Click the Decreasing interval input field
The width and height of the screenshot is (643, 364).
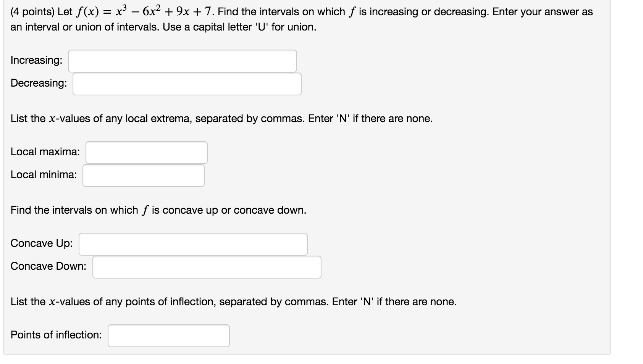tap(186, 84)
